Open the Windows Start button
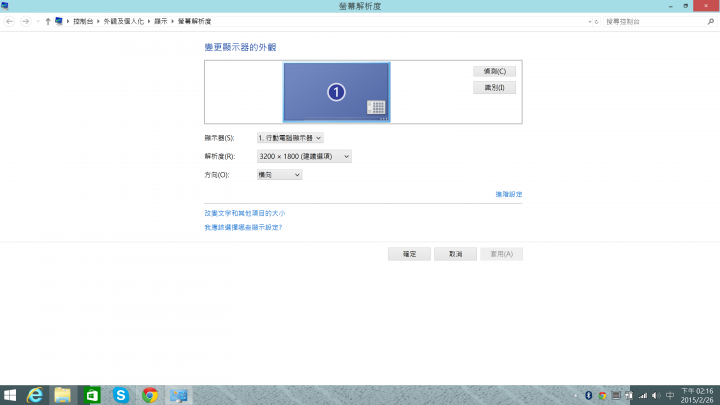Screen dimensions: 720x405 (10, 395)
